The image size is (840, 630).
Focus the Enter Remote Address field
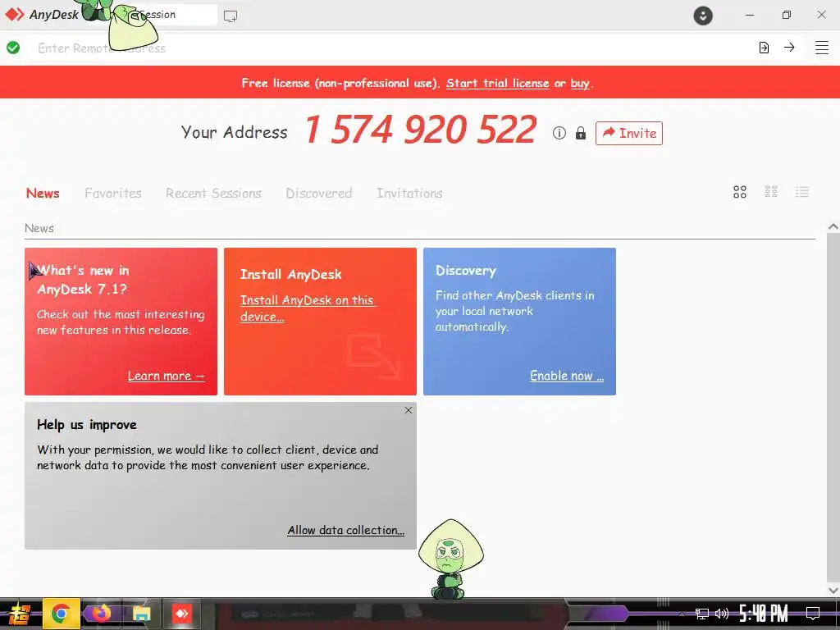[x=391, y=48]
